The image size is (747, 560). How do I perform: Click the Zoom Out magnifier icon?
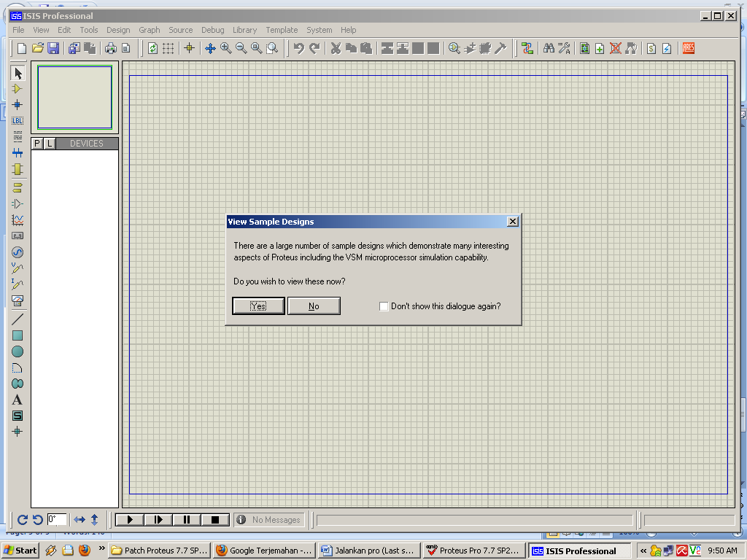(241, 48)
